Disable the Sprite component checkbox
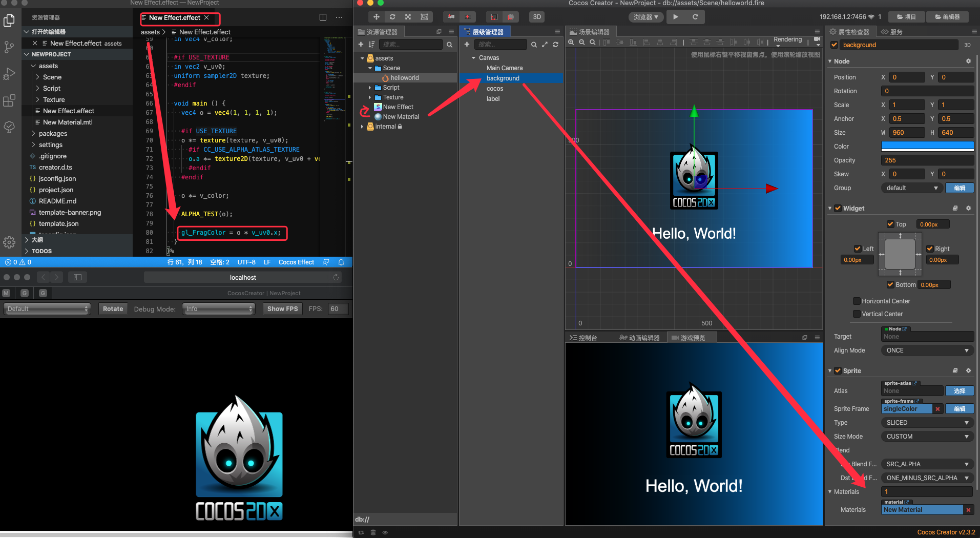 (x=838, y=371)
